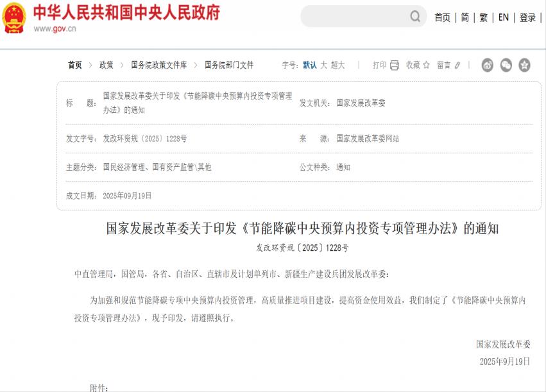546x392 pixels.
Task: Click the national emblem logo
Action: (14, 17)
